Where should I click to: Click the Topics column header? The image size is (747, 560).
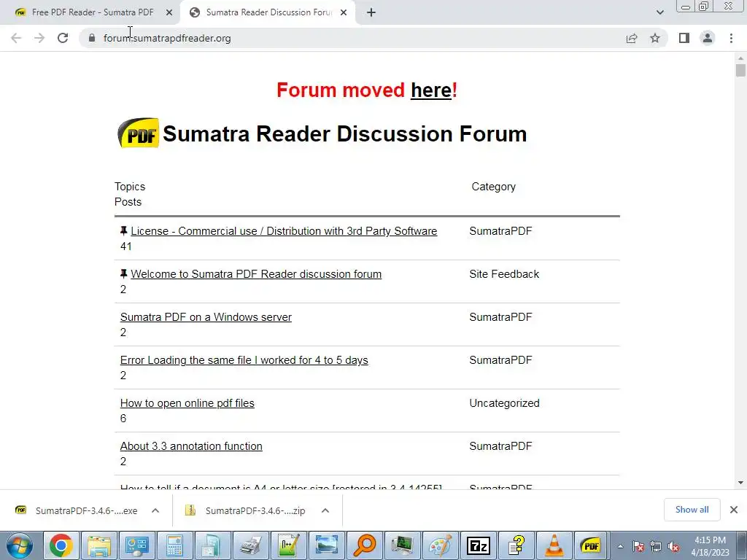[x=130, y=187]
